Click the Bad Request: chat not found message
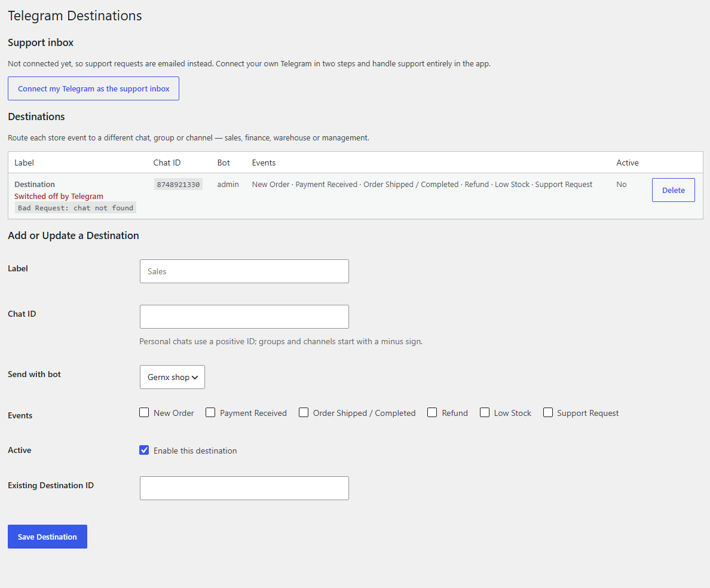The image size is (710, 588). click(76, 208)
